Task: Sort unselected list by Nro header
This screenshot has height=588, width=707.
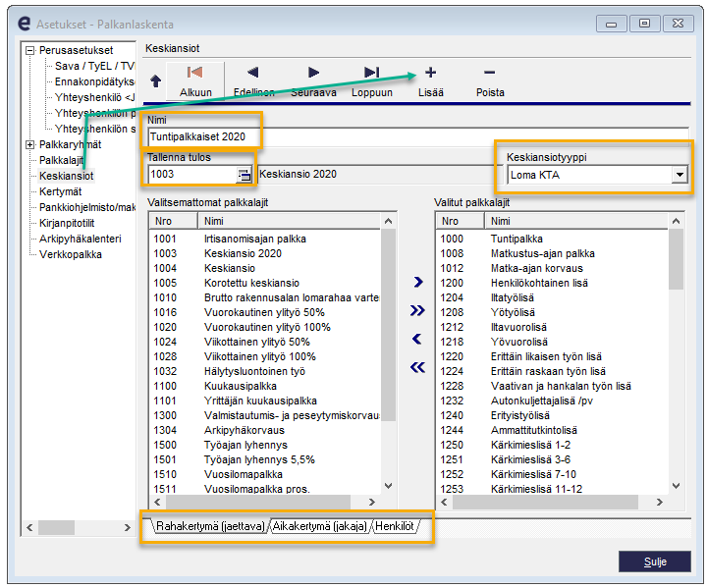Action: click(x=173, y=221)
